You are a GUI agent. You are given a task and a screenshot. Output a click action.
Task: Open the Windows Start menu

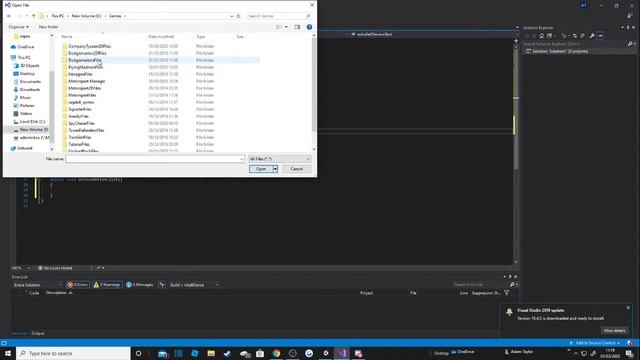(x=8, y=353)
